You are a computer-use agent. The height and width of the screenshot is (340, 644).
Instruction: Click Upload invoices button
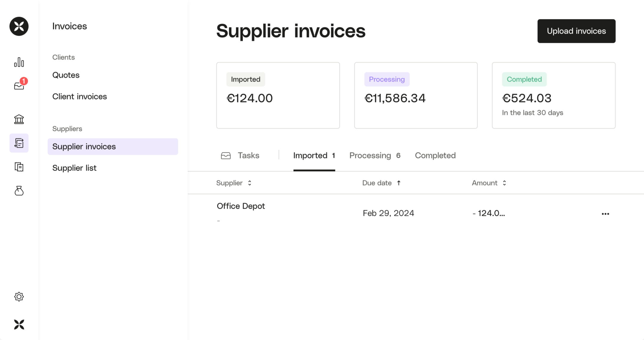576,31
